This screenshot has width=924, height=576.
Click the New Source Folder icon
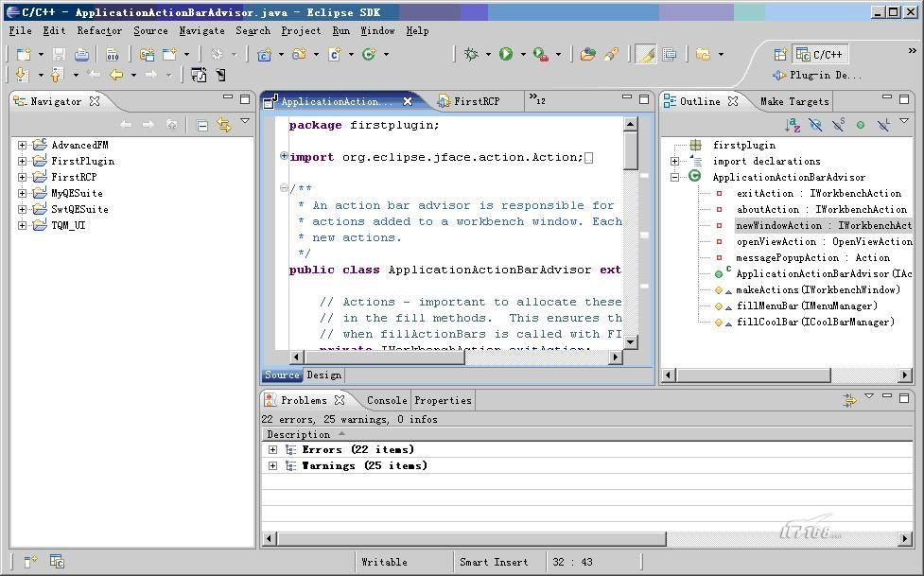tap(300, 54)
